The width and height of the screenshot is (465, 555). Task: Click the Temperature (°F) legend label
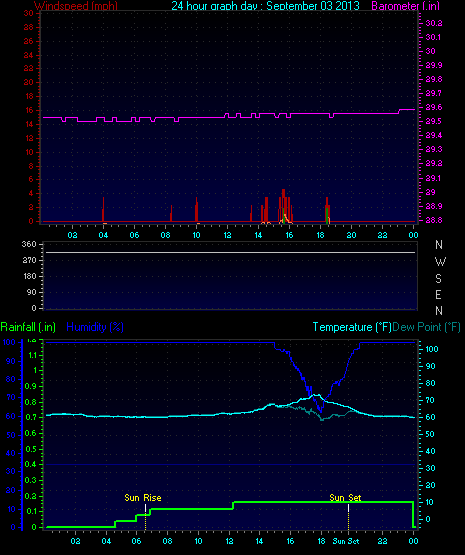352,327
